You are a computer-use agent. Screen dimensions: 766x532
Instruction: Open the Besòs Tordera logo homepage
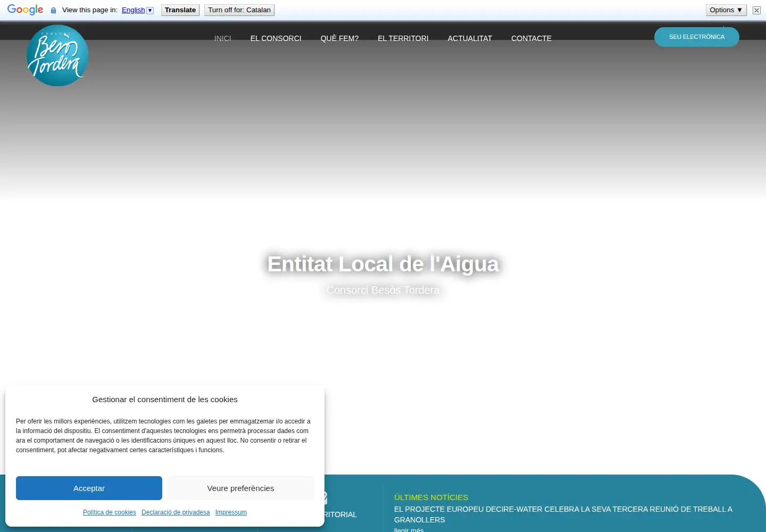tap(57, 55)
